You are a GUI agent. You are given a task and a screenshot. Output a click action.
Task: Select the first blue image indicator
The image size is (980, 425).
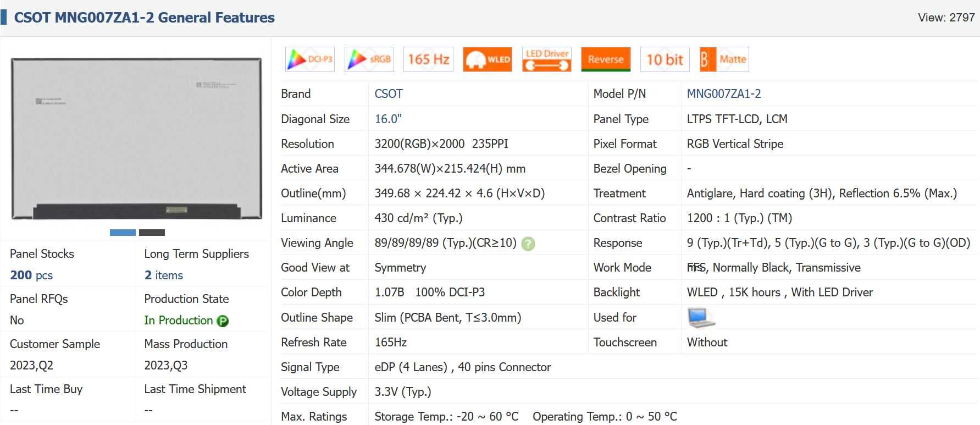[x=123, y=233]
